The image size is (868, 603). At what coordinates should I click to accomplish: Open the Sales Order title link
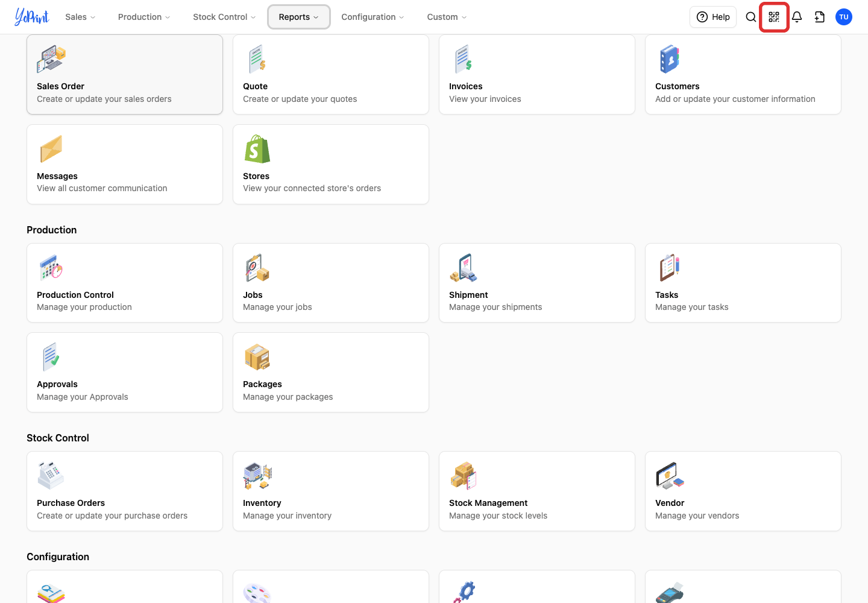point(60,86)
